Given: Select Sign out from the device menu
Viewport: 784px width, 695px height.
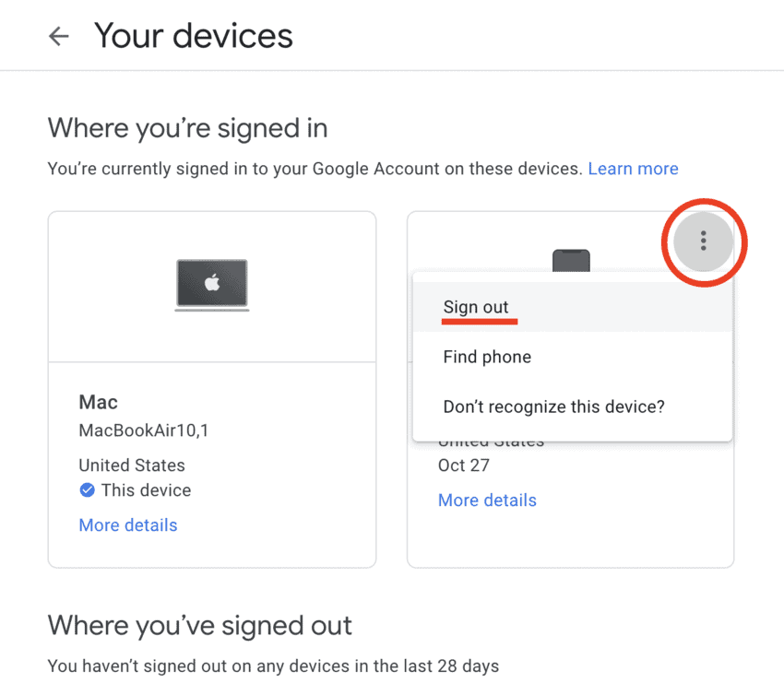Looking at the screenshot, I should 476,306.
